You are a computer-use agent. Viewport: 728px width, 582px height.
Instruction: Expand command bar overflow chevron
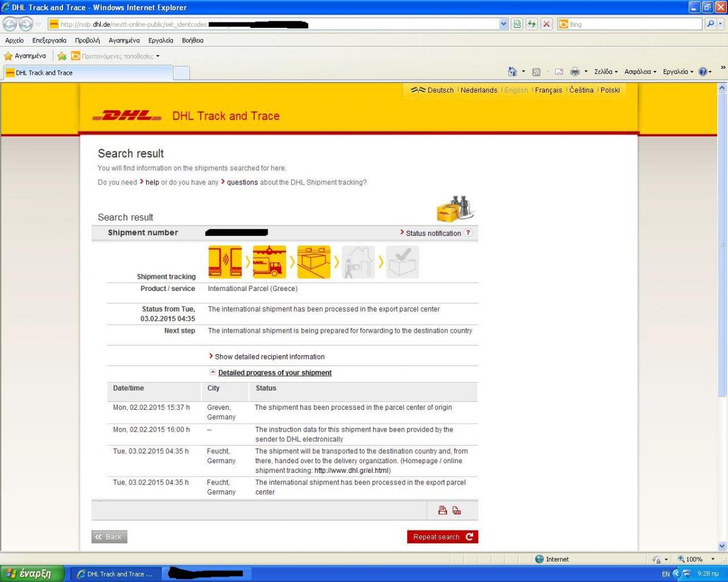tap(722, 67)
